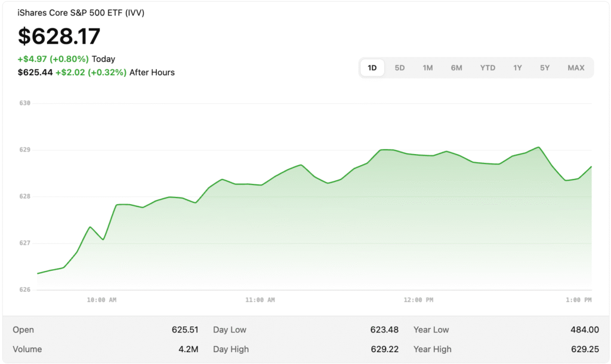Click the iShares Core S&P 500 ETF (IVV) title
The width and height of the screenshot is (611, 364).
click(81, 13)
